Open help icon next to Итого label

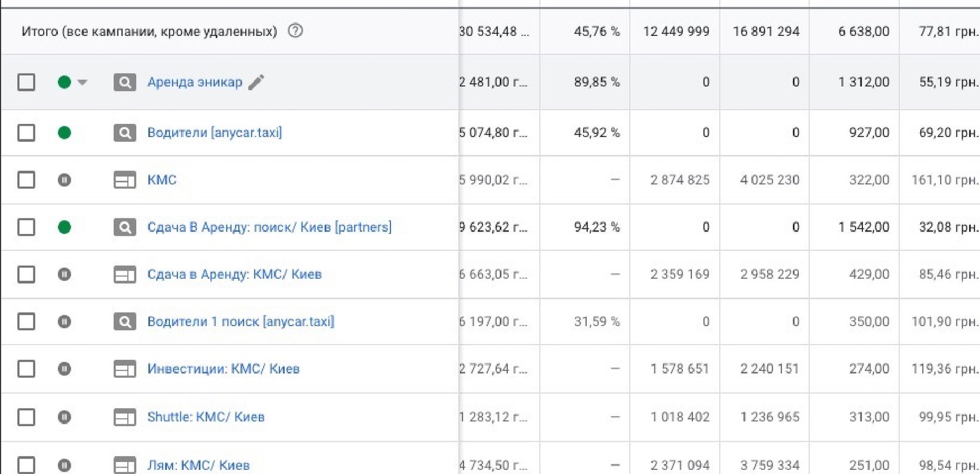[x=295, y=31]
